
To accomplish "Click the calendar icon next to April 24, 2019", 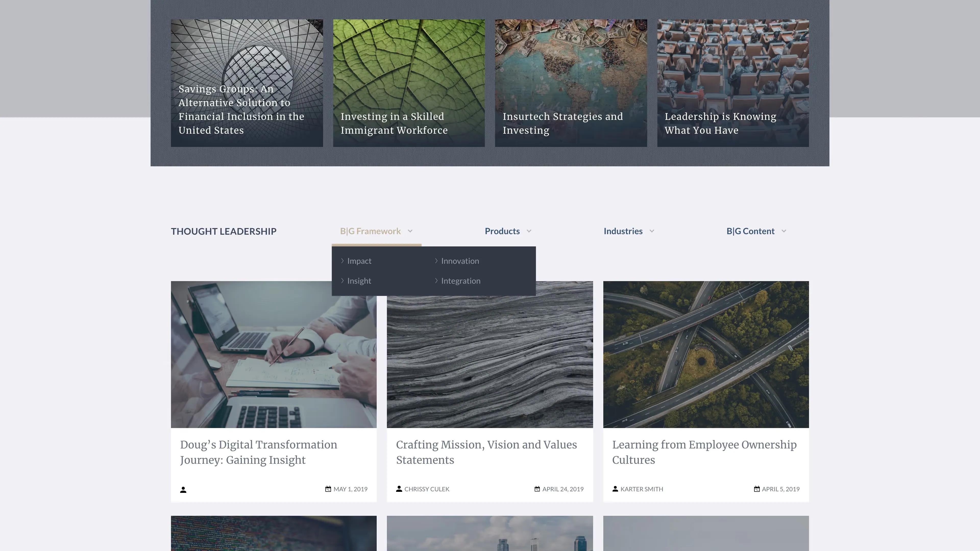I will (x=537, y=489).
